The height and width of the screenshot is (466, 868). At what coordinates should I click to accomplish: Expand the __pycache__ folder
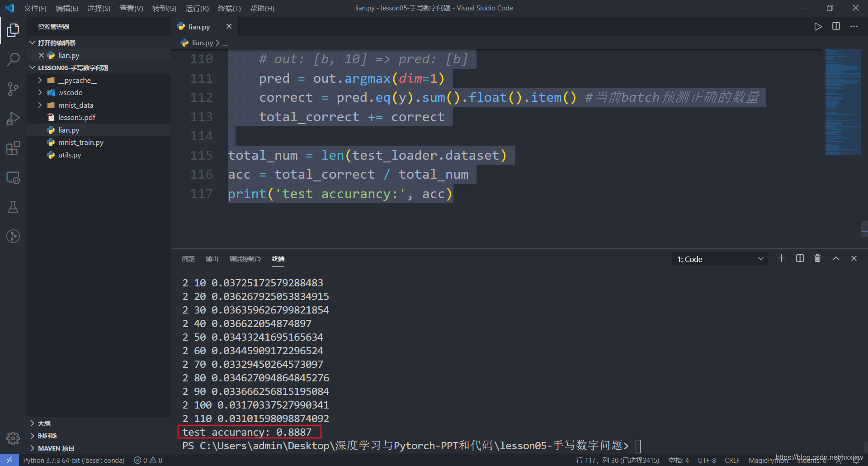(40, 80)
